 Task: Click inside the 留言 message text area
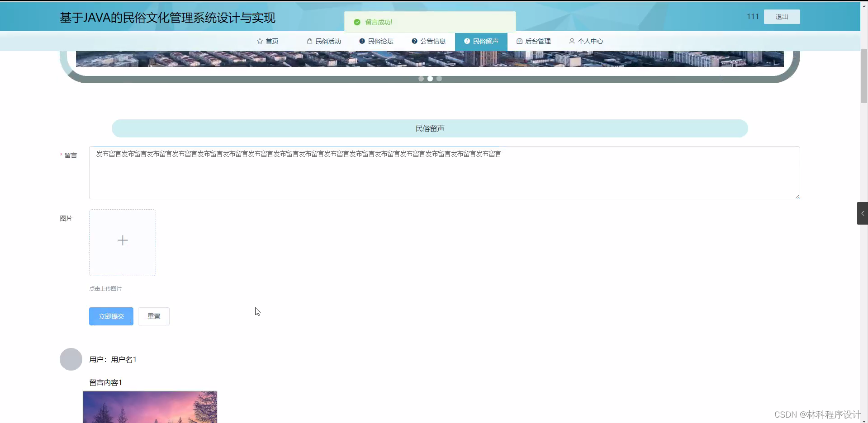(444, 173)
